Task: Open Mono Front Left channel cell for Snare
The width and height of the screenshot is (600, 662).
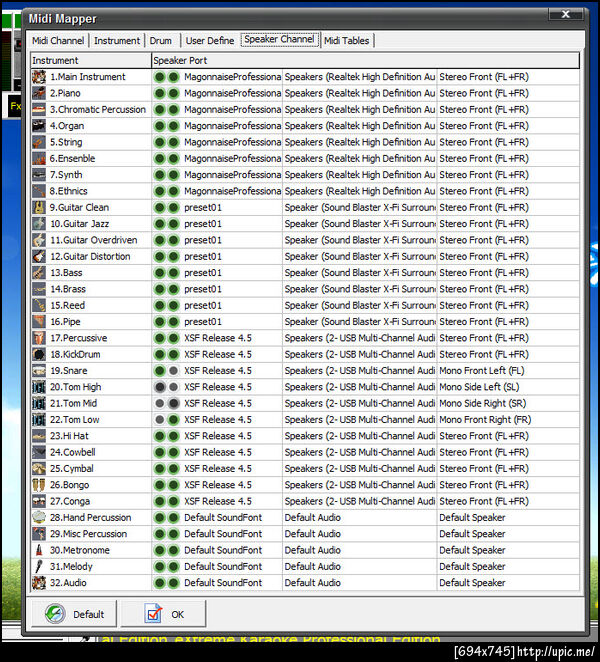Action: [x=508, y=371]
